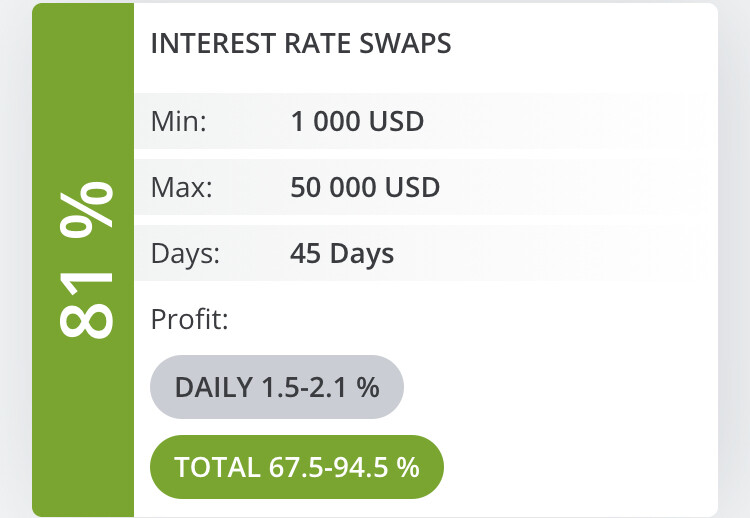Click the green 81 % sidebar banner
750x518 pixels.
tap(83, 260)
